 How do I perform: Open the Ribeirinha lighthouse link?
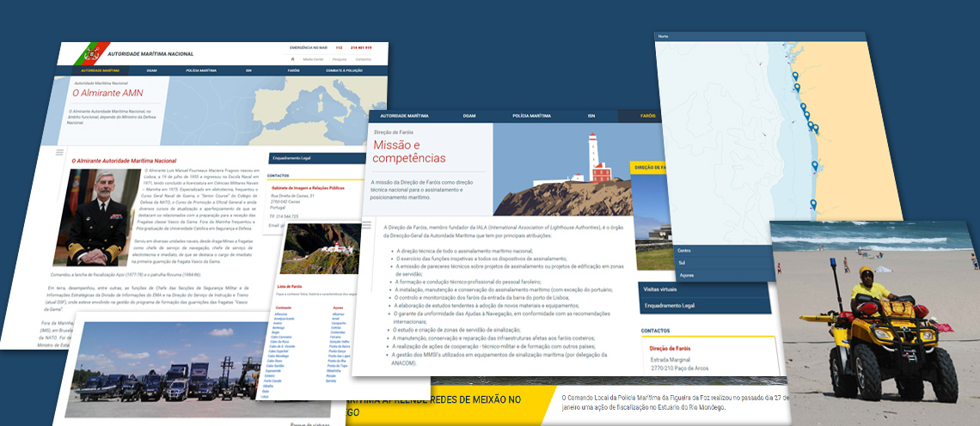point(334,370)
